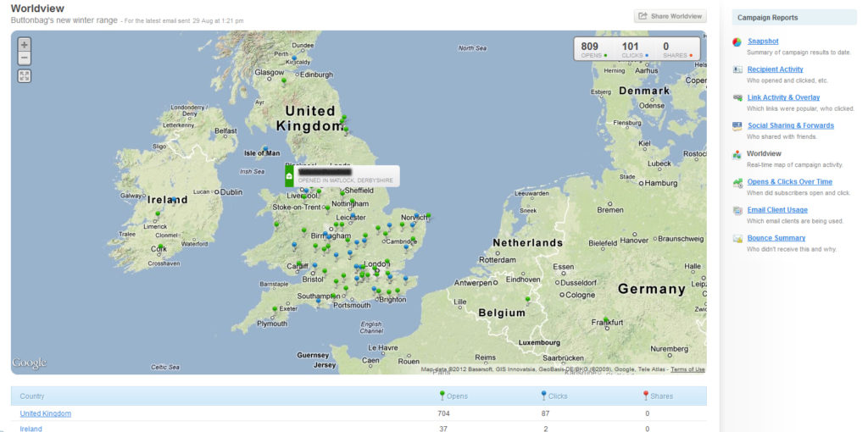The height and width of the screenshot is (432, 868).
Task: Click the Opens & Clicks Over Time icon
Action: click(737, 182)
